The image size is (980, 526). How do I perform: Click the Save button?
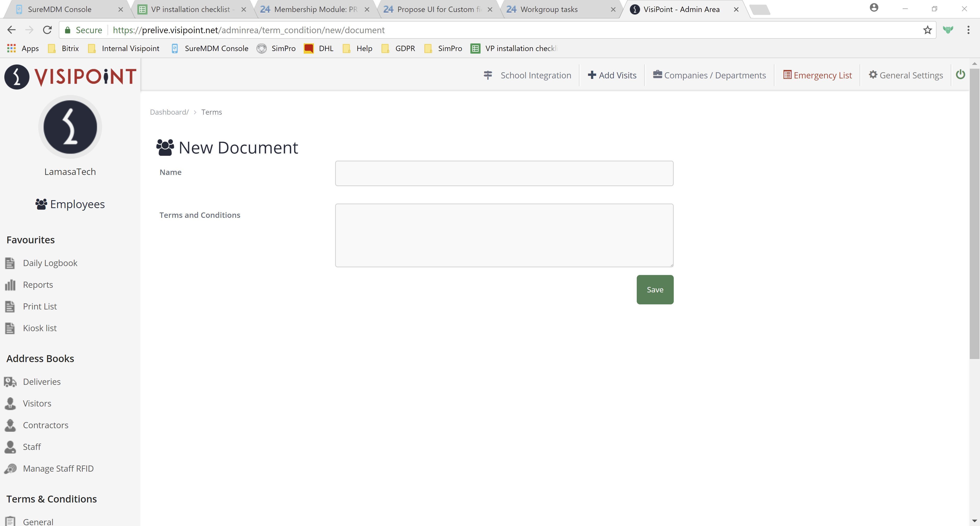655,290
